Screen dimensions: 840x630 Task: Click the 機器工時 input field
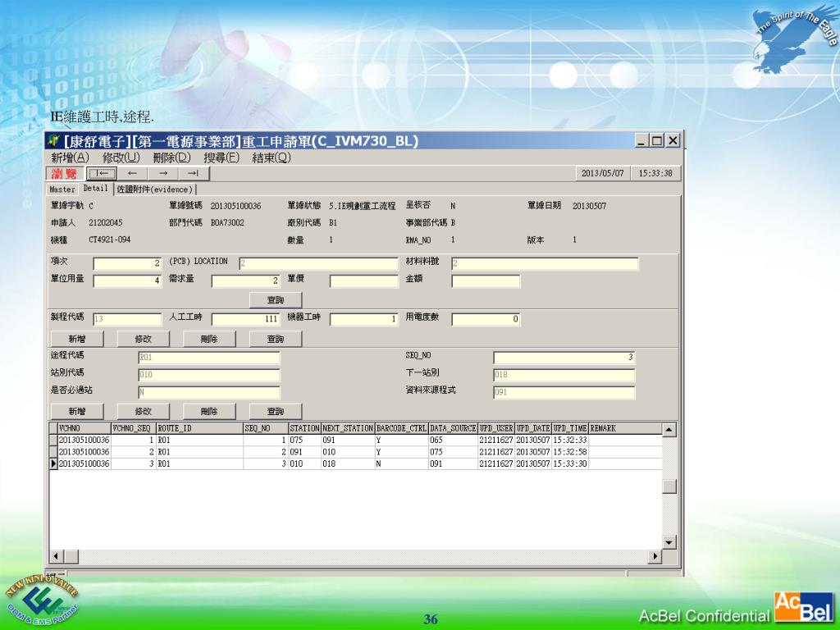pyautogui.click(x=363, y=319)
